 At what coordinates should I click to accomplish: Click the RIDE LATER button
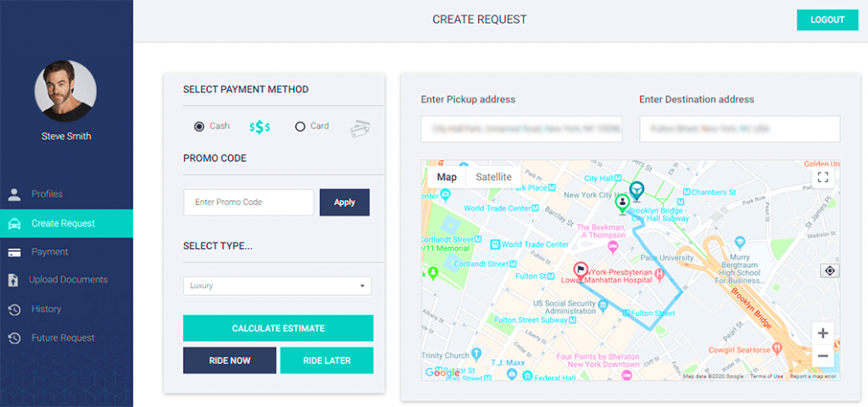point(327,360)
